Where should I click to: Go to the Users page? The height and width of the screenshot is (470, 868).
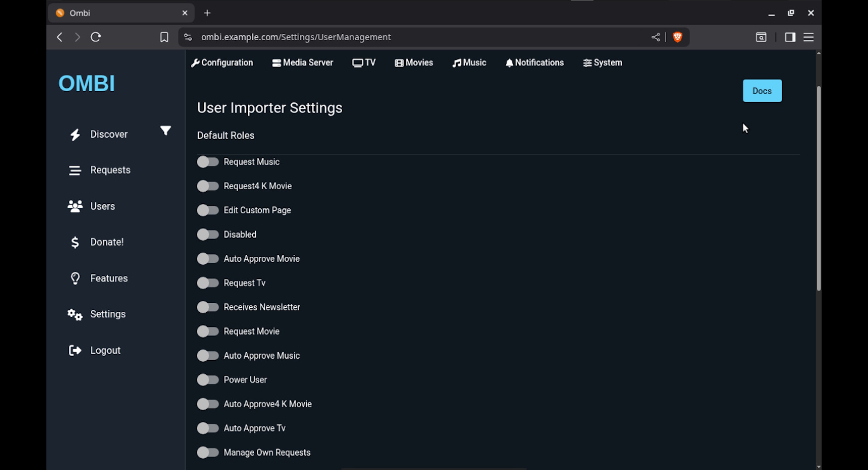tap(102, 206)
